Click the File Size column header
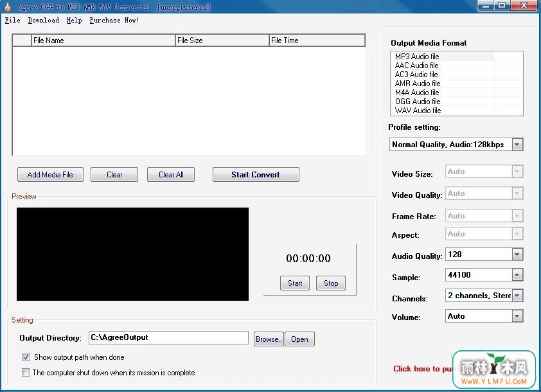 [222, 40]
